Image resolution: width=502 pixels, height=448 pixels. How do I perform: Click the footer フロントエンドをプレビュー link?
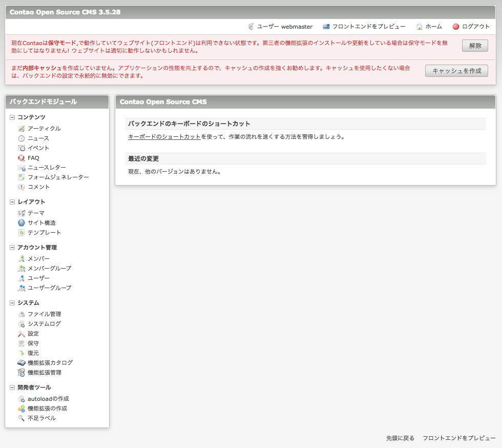click(x=459, y=438)
